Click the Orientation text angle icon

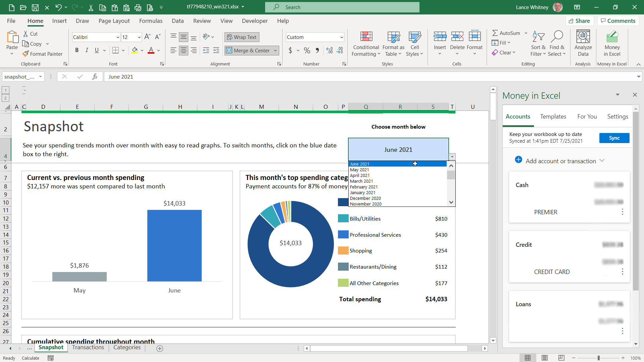(x=206, y=37)
